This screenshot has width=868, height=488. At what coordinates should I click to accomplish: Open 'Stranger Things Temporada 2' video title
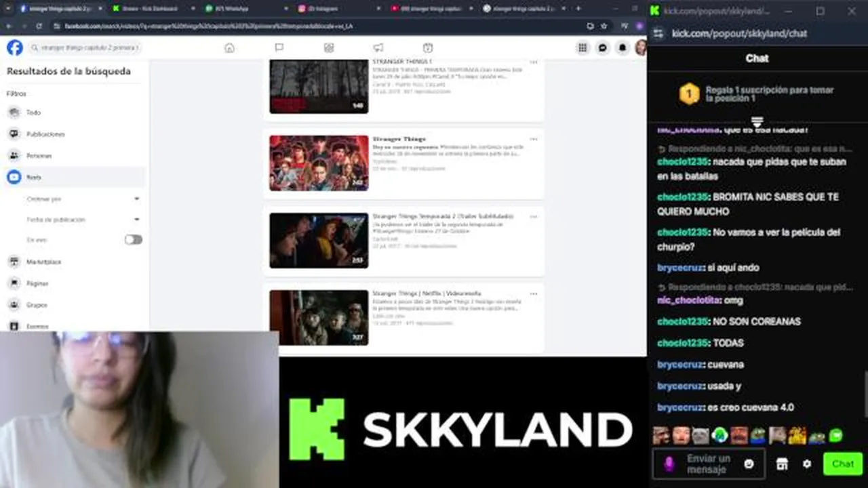(x=443, y=216)
